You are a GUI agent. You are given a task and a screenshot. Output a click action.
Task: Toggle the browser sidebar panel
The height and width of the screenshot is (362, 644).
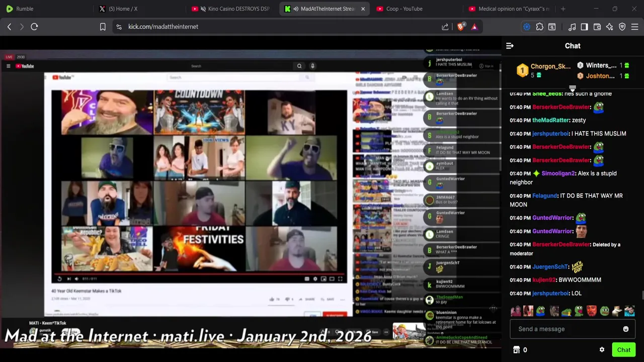tap(584, 27)
